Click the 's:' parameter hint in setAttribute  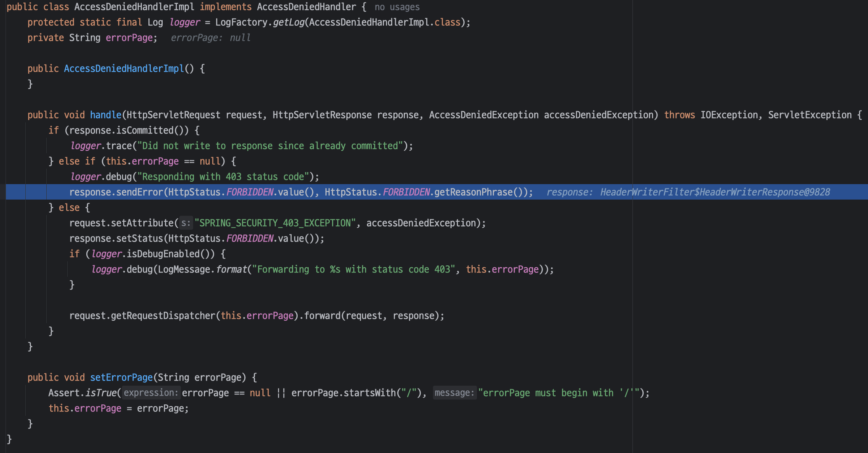(186, 223)
